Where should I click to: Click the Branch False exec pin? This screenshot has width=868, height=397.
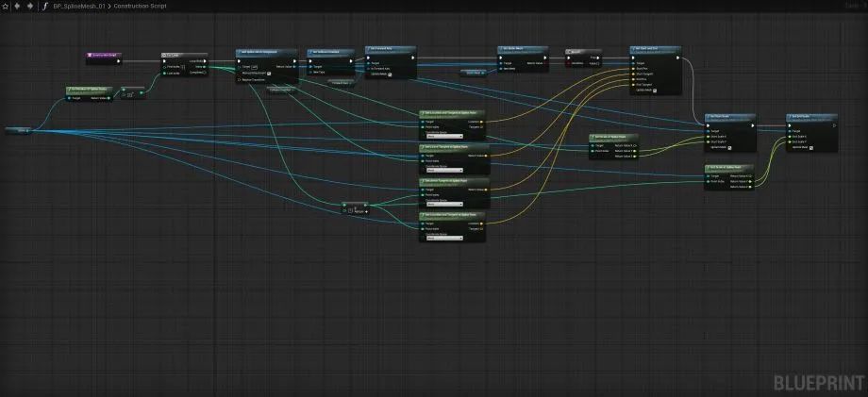598,63
